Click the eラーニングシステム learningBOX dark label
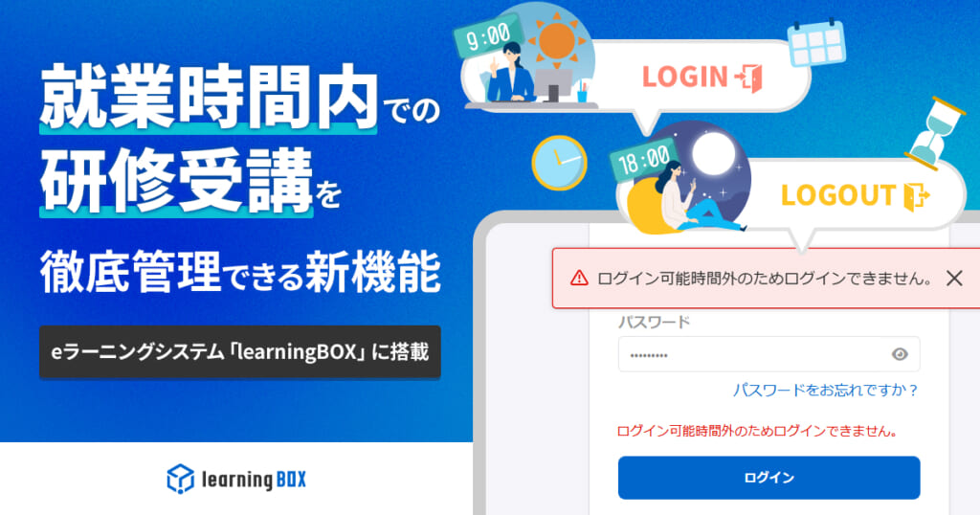 tap(240, 352)
